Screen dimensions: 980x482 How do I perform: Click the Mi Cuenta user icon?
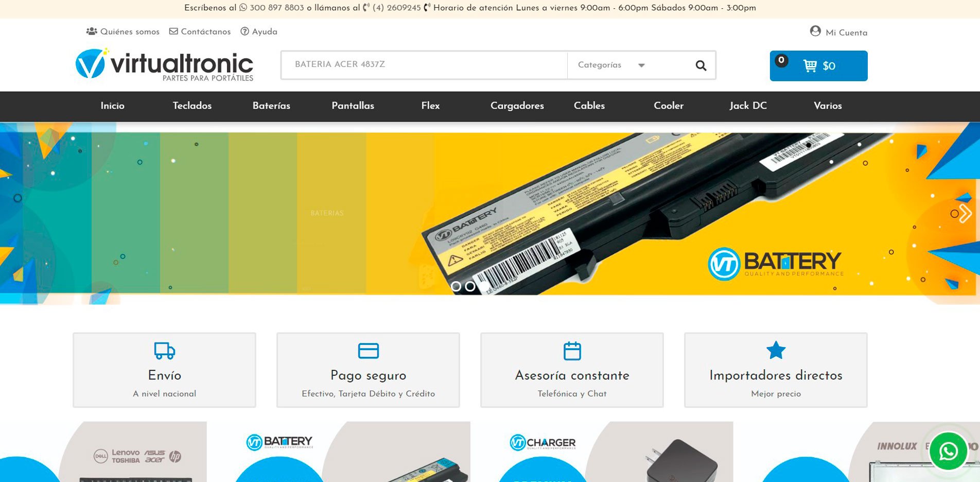coord(815,31)
